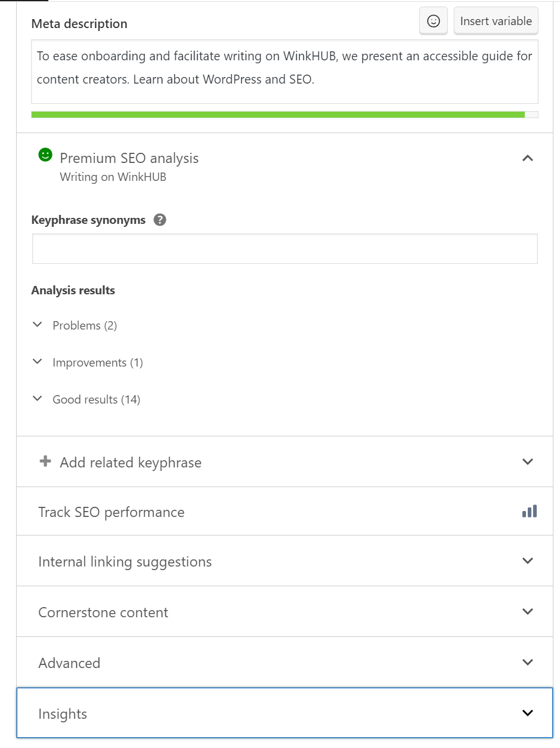This screenshot has width=560, height=748.
Task: Click the green meta description length progress bar
Action: coord(278,115)
